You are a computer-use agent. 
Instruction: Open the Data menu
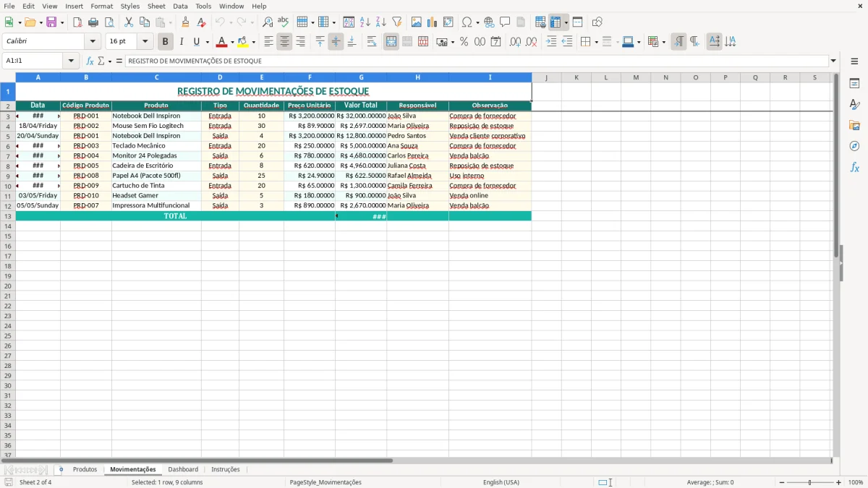point(180,6)
